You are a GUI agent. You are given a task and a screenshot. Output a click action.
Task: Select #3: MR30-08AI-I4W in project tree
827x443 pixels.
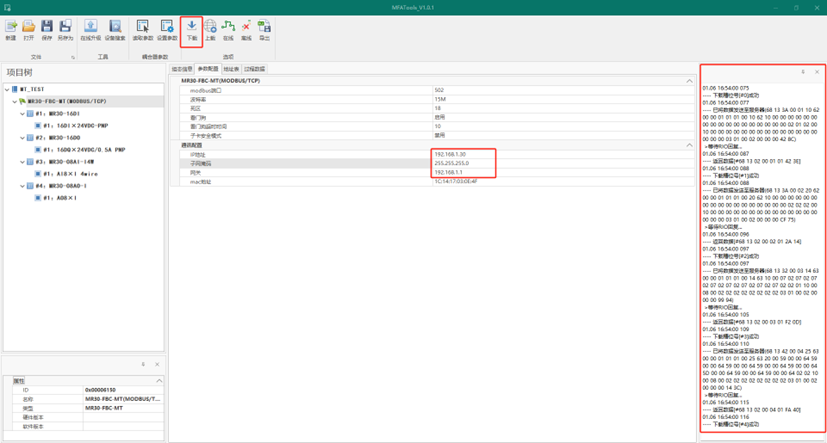64,162
